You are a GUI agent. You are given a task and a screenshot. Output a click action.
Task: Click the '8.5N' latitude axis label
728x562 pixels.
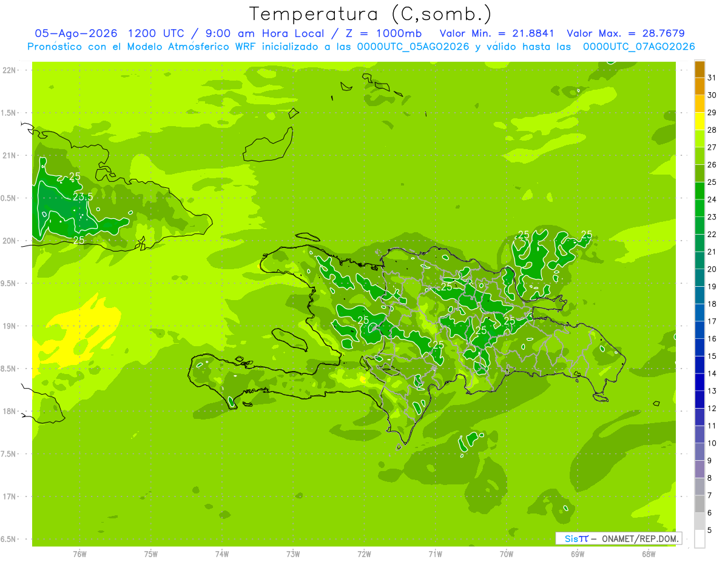tap(9, 369)
